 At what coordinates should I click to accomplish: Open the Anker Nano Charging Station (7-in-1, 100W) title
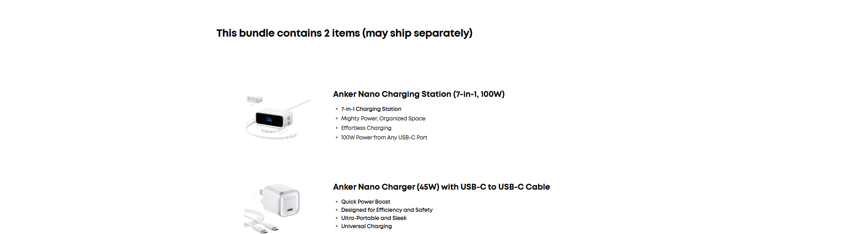point(419,94)
